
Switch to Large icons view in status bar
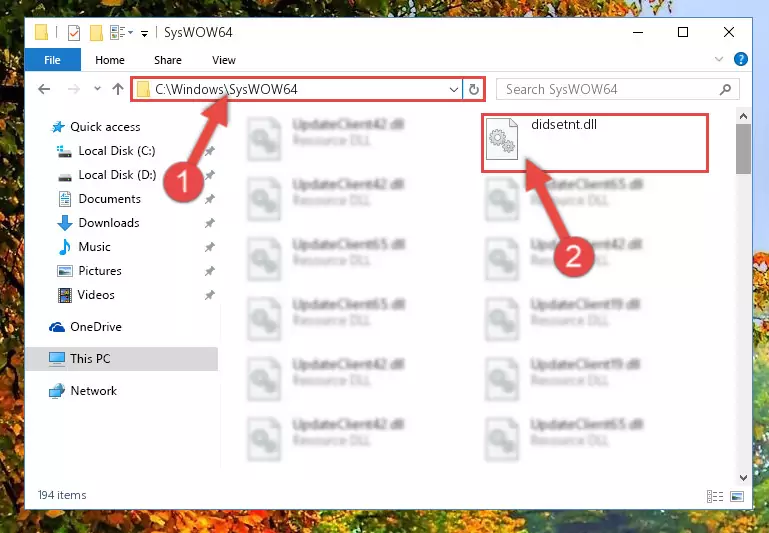[x=737, y=496]
